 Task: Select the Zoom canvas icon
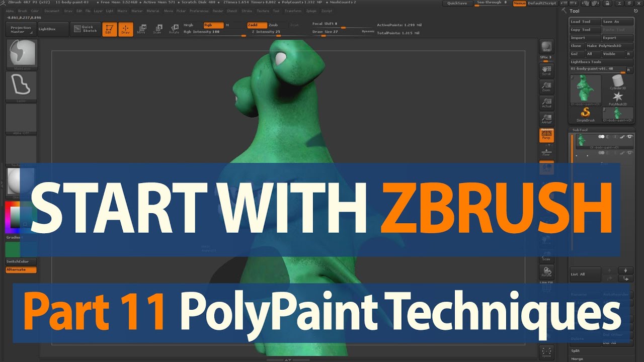(x=546, y=86)
